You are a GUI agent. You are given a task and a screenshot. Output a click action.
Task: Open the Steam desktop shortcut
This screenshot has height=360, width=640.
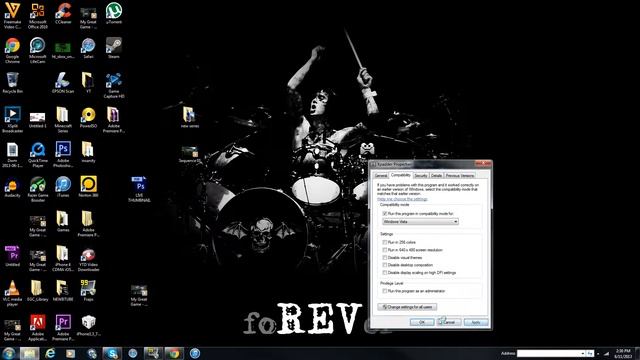(113, 48)
